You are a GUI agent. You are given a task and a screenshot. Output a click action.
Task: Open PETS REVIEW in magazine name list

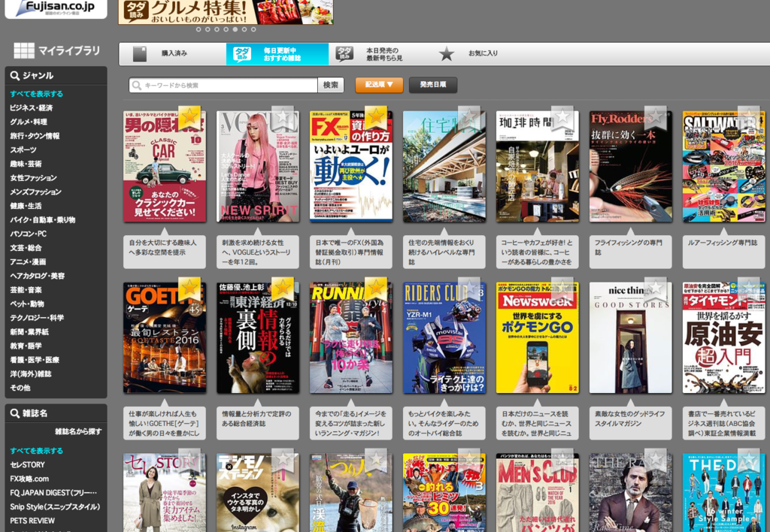[32, 521]
